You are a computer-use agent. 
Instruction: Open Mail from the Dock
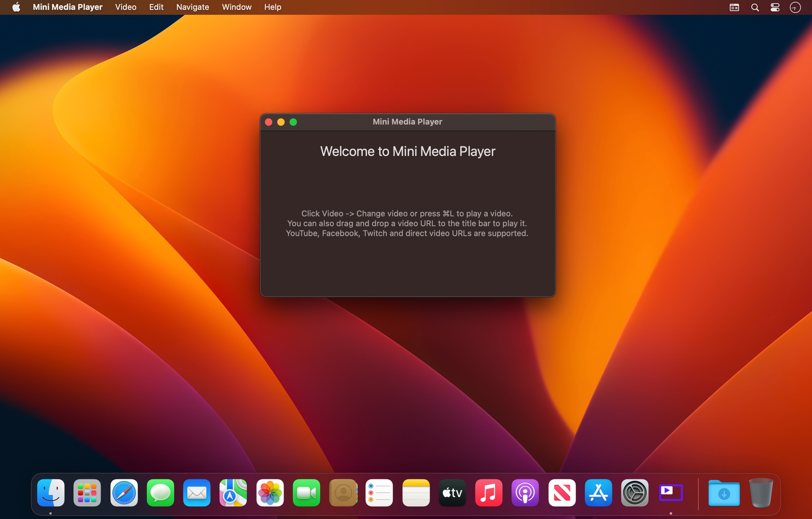tap(197, 492)
